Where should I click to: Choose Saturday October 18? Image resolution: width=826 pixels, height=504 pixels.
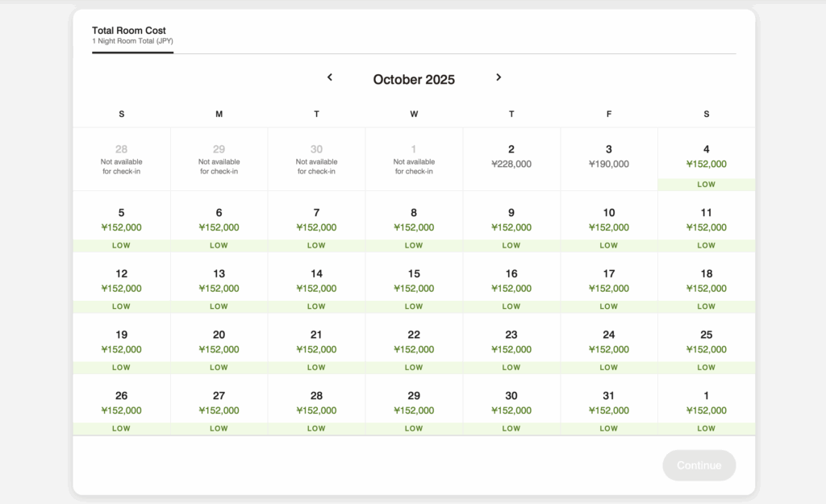click(707, 281)
